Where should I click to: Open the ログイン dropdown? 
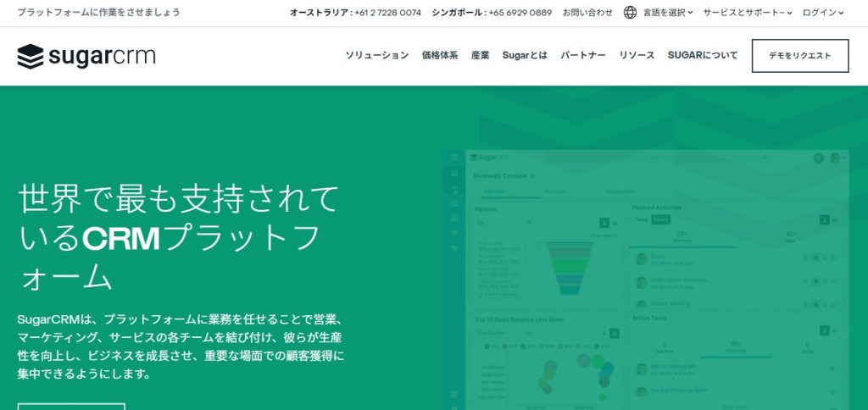822,12
